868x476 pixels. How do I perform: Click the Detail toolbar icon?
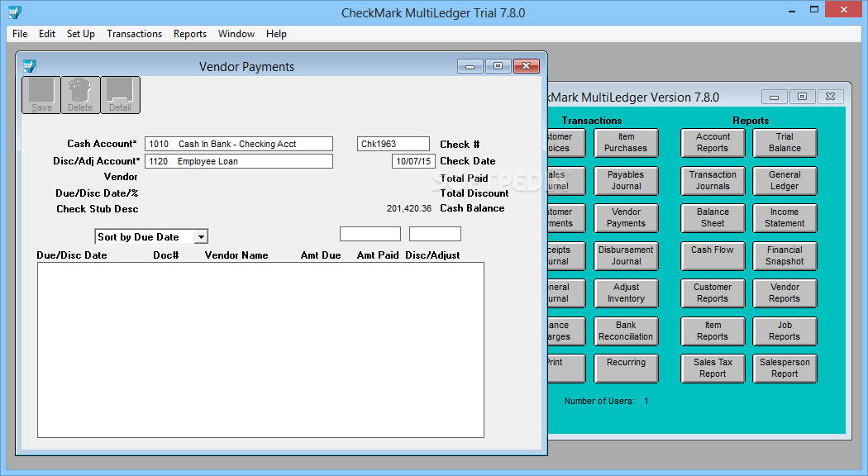point(120,95)
